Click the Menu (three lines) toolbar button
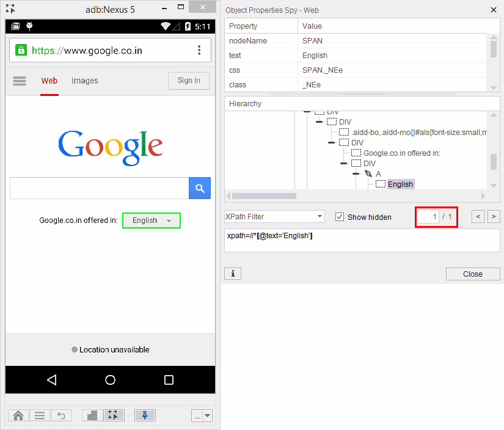The height and width of the screenshot is (430, 504). coord(40,415)
